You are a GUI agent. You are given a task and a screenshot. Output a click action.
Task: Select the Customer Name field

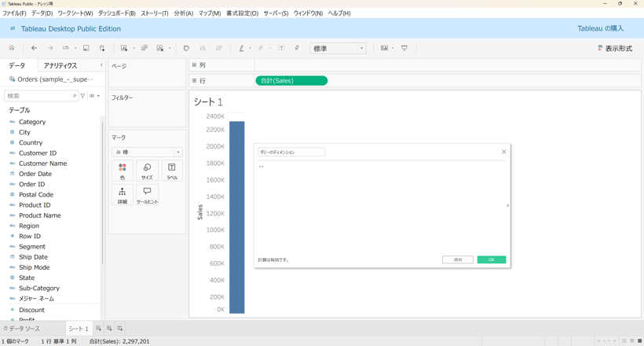[x=42, y=164]
